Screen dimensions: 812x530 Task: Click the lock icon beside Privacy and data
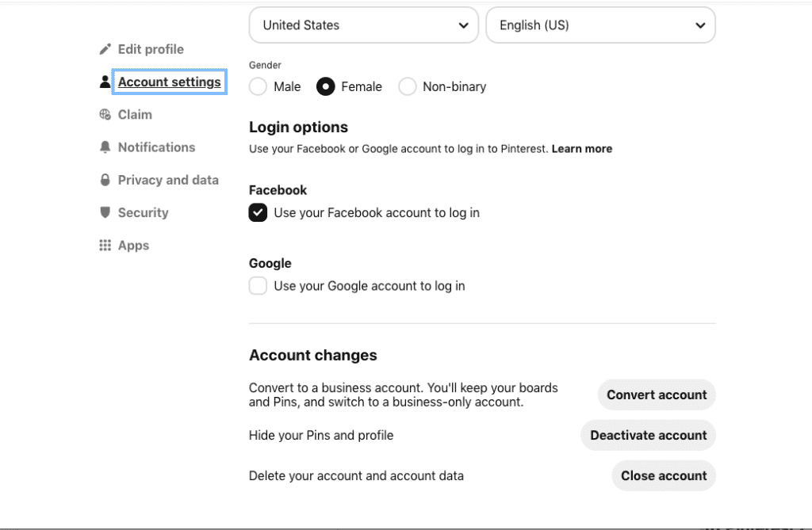pos(105,180)
